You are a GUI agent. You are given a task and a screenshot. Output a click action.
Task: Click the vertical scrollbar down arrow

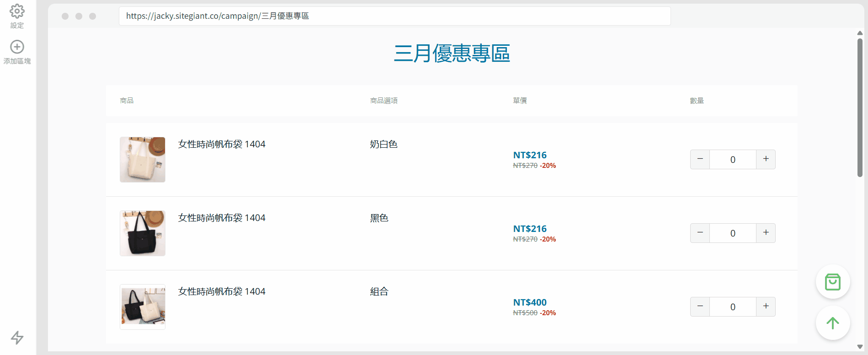[x=860, y=347]
